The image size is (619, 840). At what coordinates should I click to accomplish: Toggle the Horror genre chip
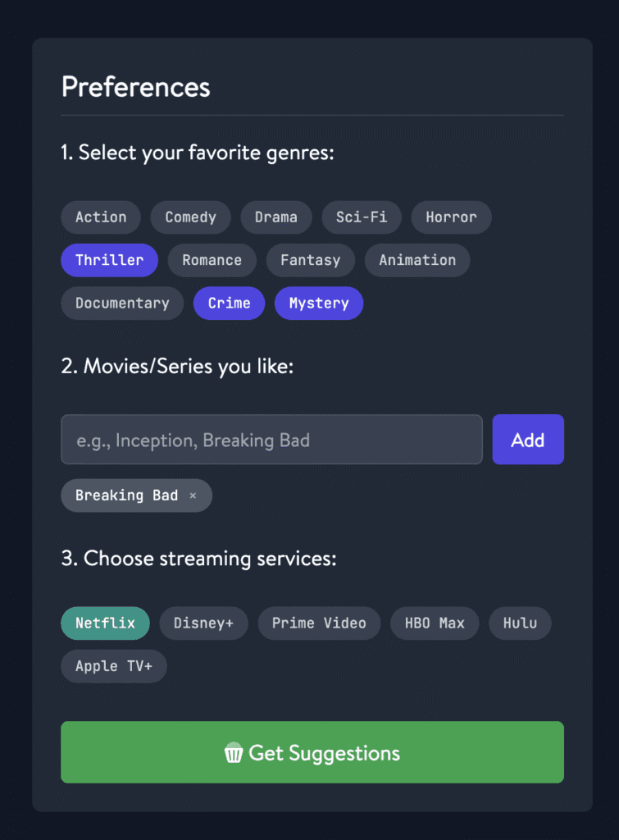pyautogui.click(x=451, y=217)
